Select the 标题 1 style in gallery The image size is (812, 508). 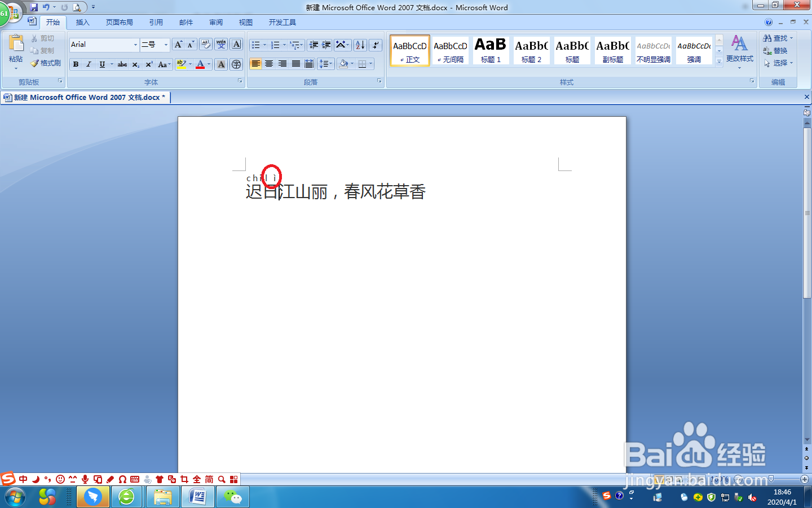(x=490, y=50)
